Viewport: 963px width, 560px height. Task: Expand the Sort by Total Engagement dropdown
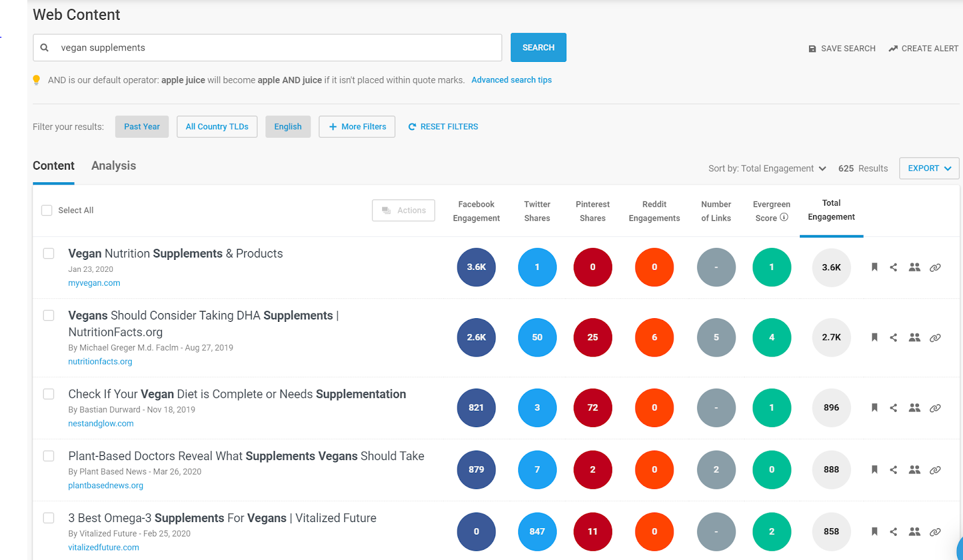767,168
